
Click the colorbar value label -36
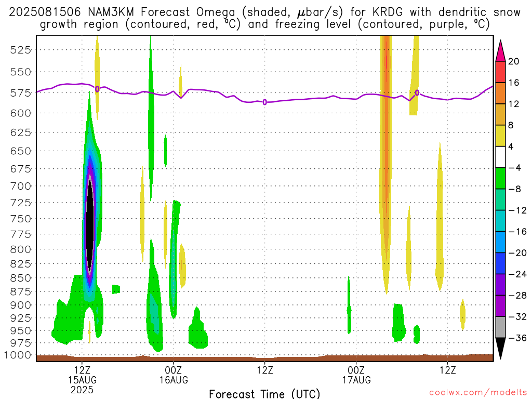(x=517, y=338)
